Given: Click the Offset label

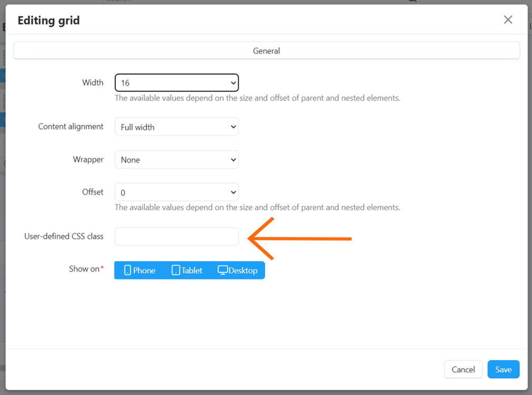Looking at the screenshot, I should coord(93,192).
